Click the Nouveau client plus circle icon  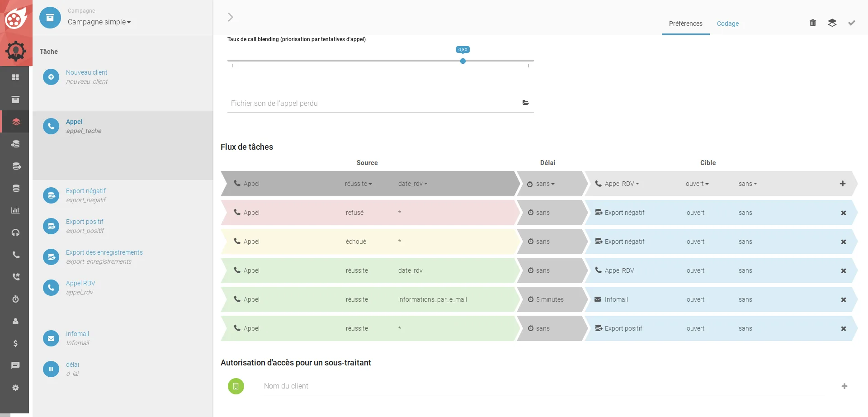pos(51,77)
